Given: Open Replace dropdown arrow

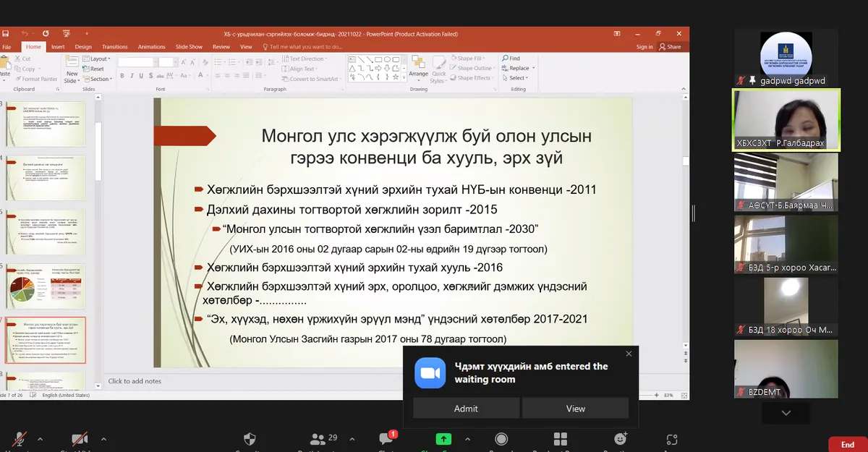Looking at the screenshot, I should click(x=533, y=68).
